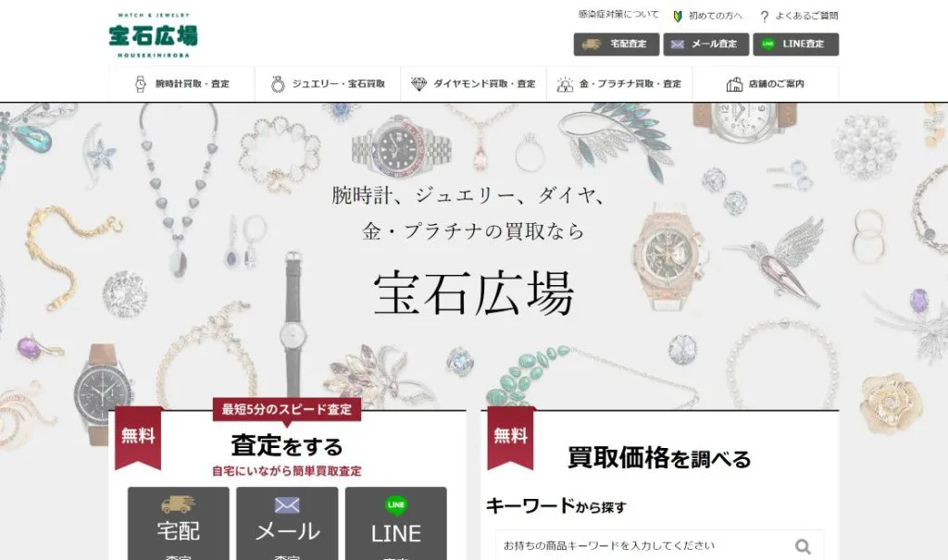Select 金・プラチナ買取・査定 menu item
This screenshot has width=948, height=560.
point(619,84)
